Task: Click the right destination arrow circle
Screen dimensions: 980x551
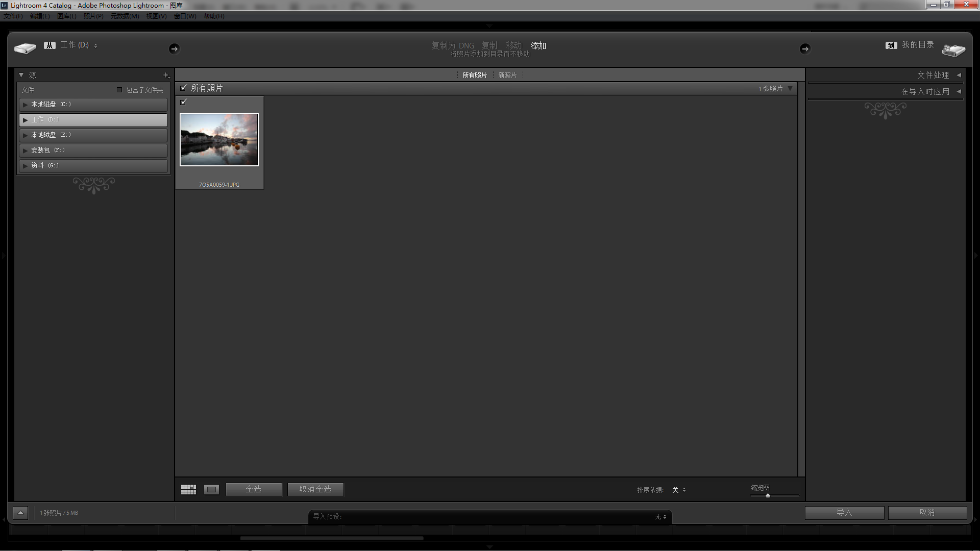Action: [805, 48]
